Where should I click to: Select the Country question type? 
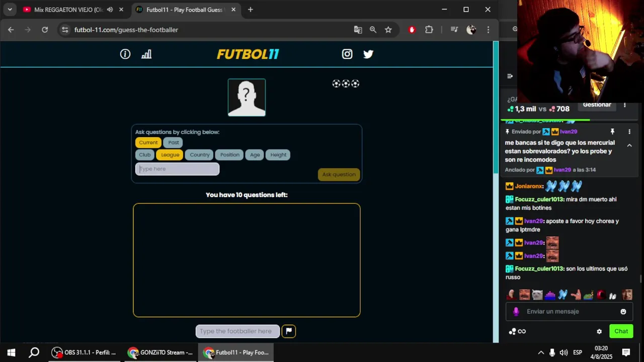pos(200,155)
